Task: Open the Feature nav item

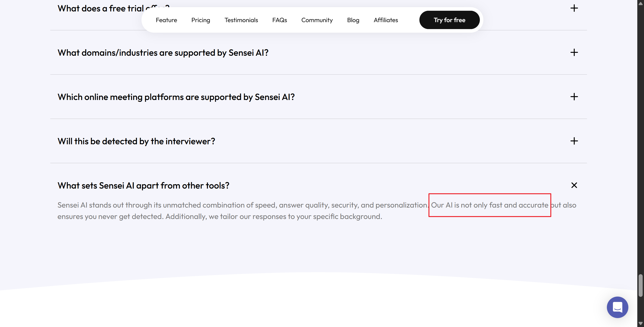Action: (166, 20)
